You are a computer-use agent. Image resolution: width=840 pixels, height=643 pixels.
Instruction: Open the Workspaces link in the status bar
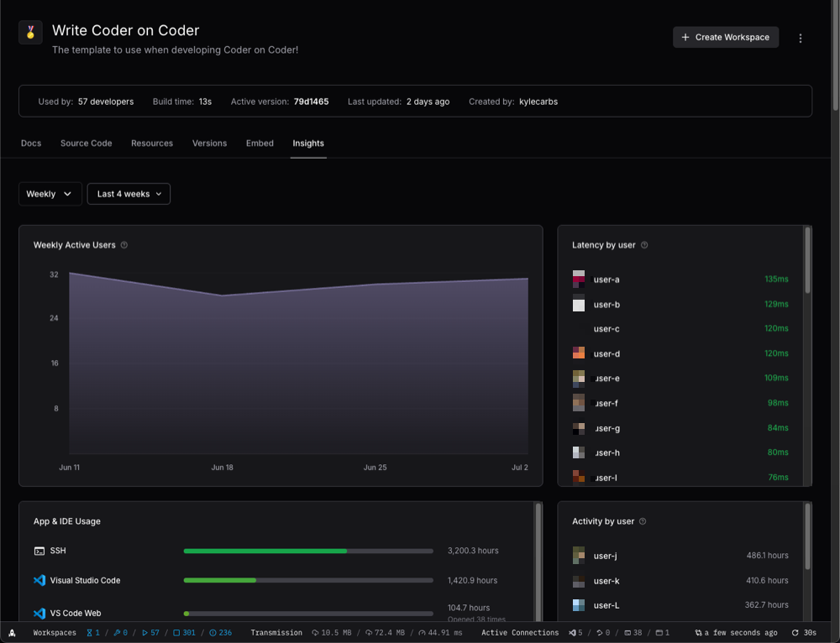[x=54, y=632]
